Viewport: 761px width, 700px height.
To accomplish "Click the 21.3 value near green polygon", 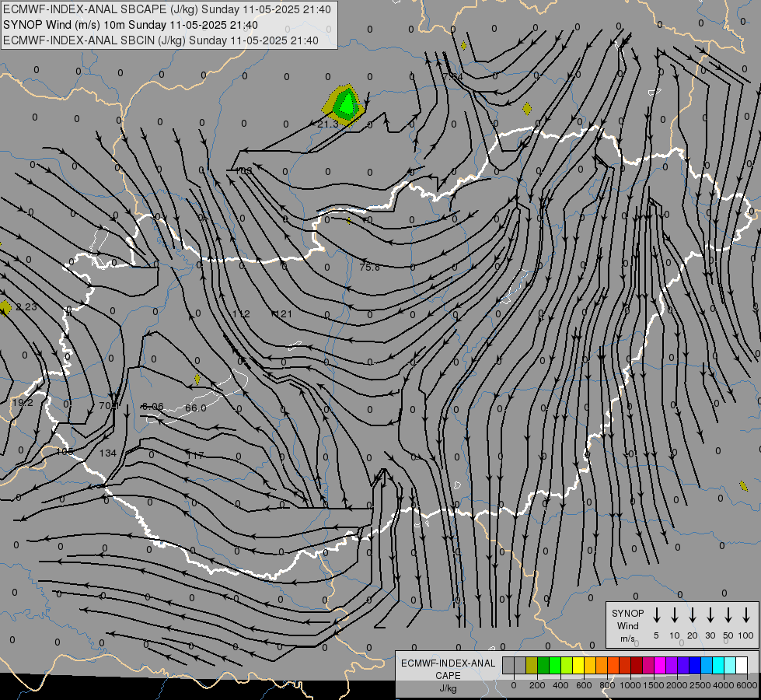I will (327, 124).
